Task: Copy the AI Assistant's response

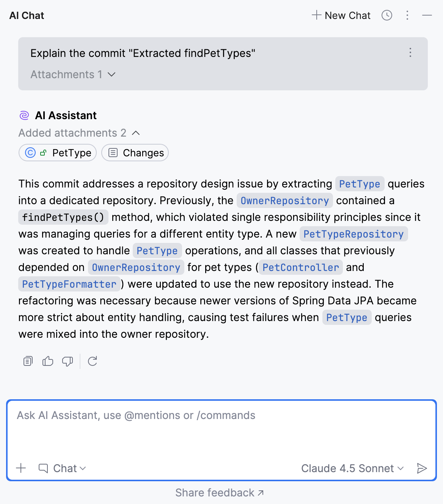Action: pyautogui.click(x=27, y=361)
